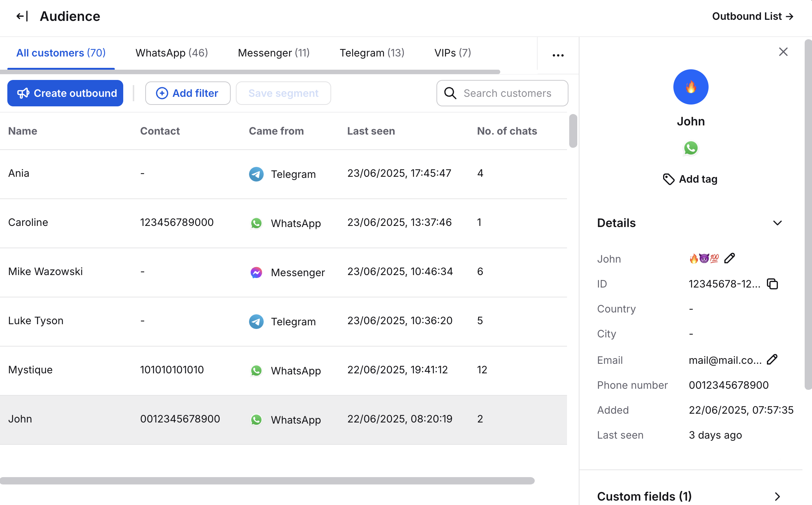Collapse the Details section chevron
This screenshot has width=812, height=505.
(777, 223)
